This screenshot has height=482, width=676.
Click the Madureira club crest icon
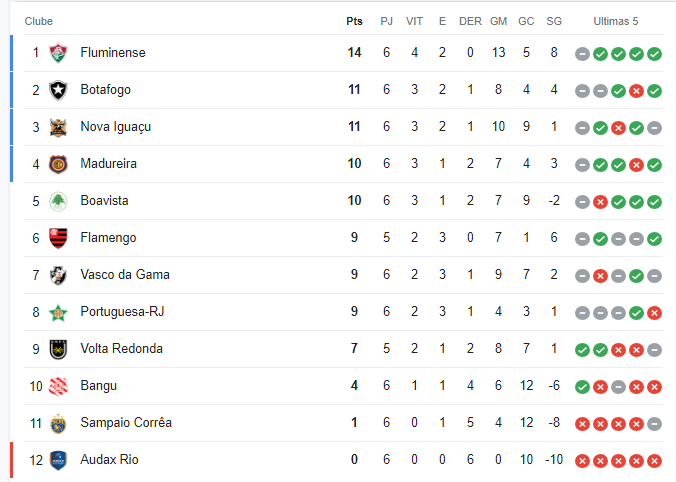[x=58, y=164]
